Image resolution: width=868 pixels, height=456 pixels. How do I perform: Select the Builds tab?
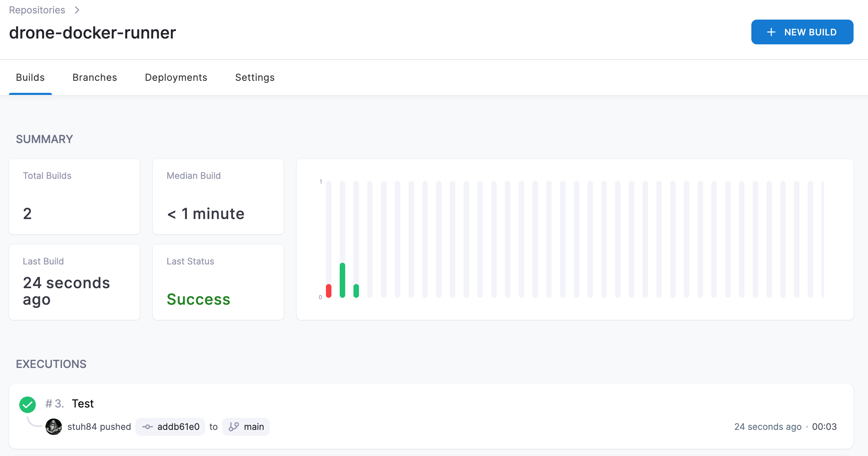pos(30,77)
